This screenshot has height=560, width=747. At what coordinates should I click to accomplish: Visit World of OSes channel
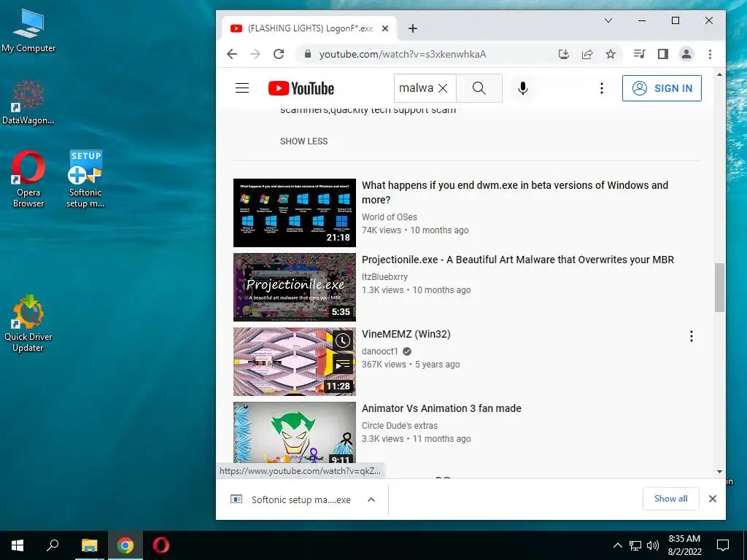tap(390, 217)
